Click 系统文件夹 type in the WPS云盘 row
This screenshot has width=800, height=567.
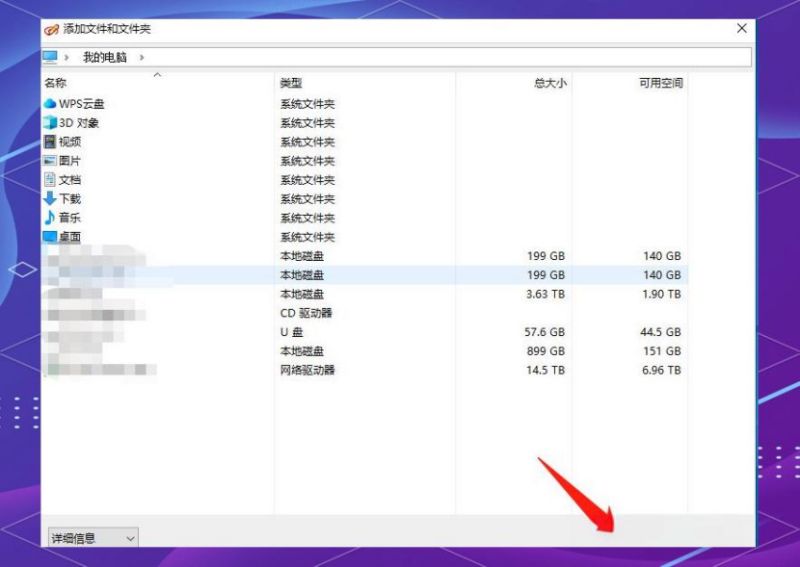307,104
